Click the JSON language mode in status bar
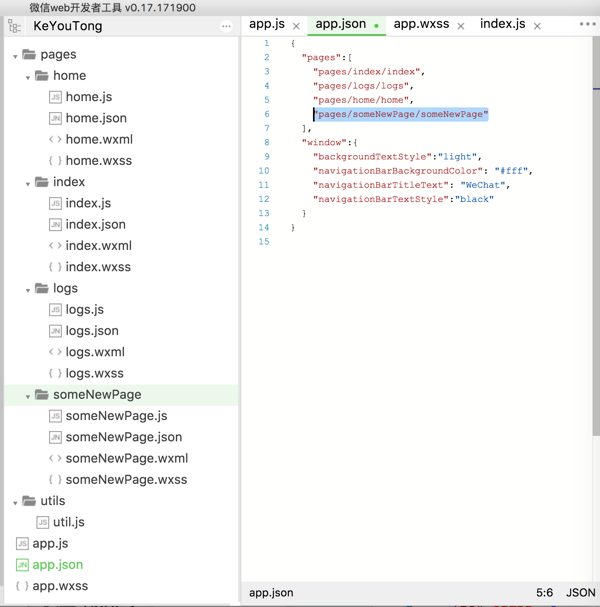This screenshot has height=607, width=600. (x=580, y=593)
